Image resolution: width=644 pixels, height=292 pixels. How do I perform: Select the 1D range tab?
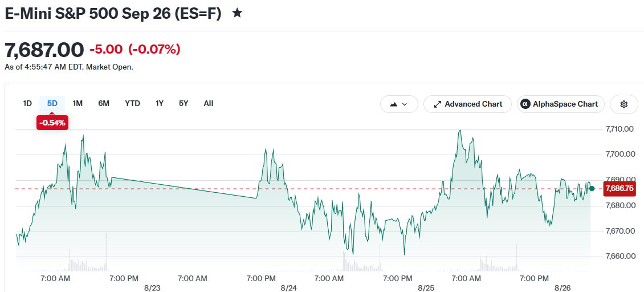coord(27,104)
